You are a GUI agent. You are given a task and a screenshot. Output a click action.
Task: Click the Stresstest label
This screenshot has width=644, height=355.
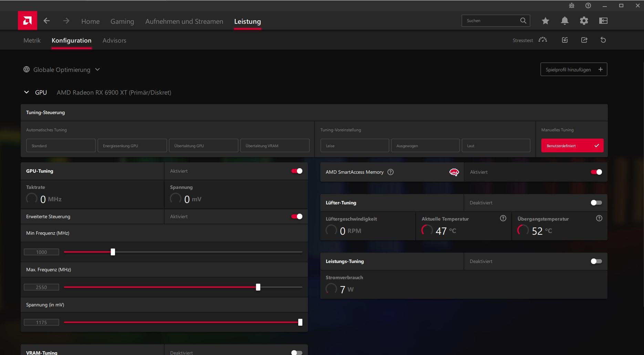[523, 40]
